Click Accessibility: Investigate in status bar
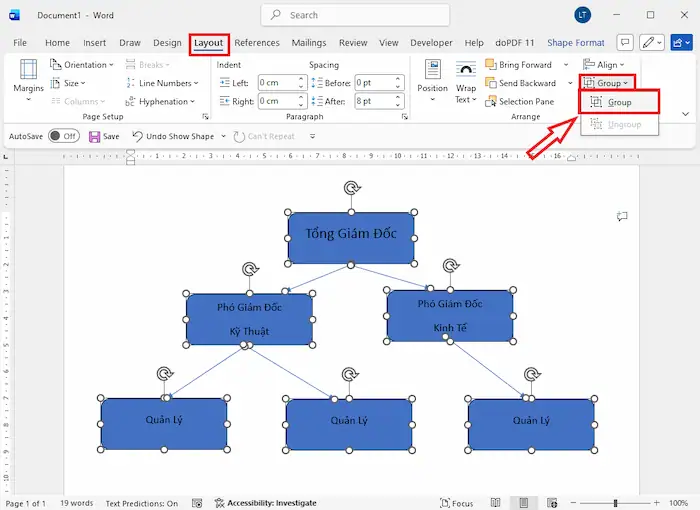Screen dimensions: 700x510 pyautogui.click(x=265, y=503)
